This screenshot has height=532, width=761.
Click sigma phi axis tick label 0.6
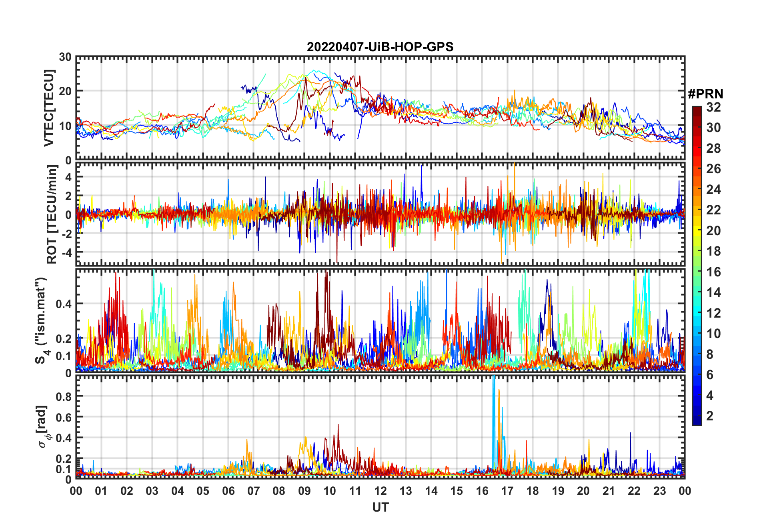(64, 417)
